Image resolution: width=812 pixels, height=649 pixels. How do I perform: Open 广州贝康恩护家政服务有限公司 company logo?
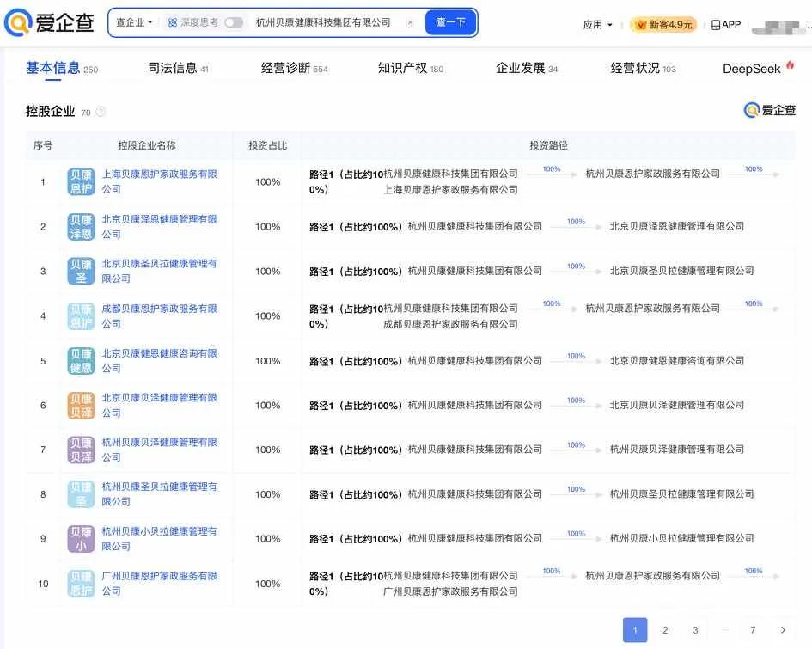coord(82,583)
